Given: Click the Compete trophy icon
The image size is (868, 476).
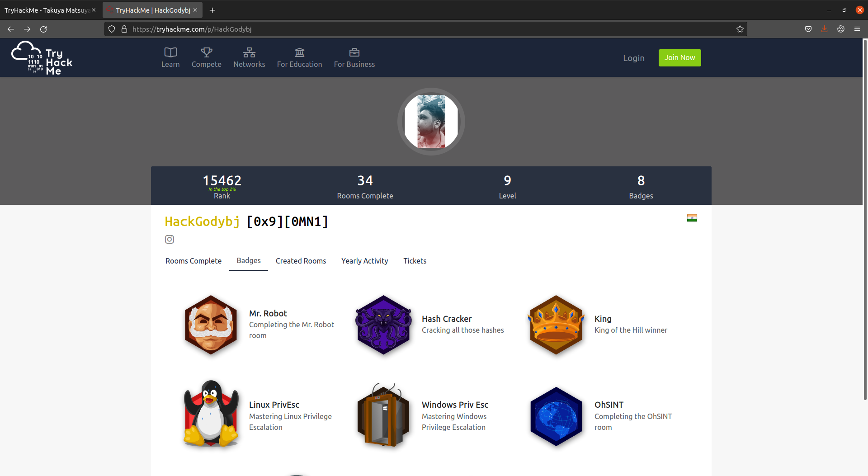Looking at the screenshot, I should click(207, 52).
